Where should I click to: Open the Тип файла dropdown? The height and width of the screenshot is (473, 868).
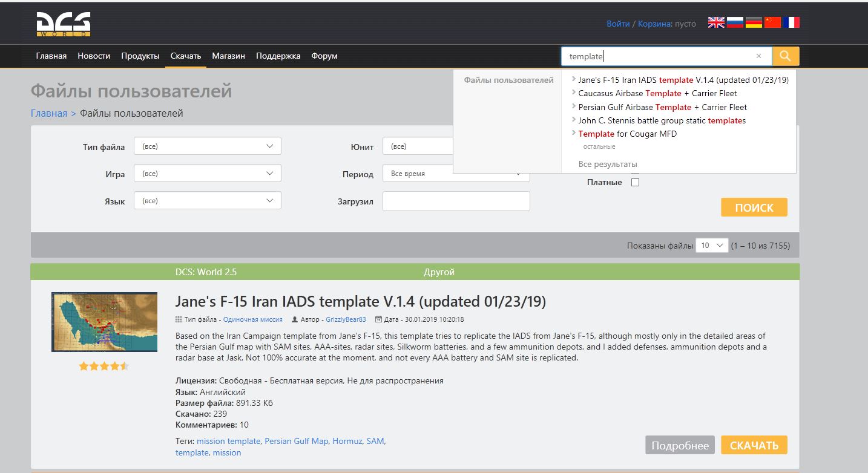tap(208, 146)
